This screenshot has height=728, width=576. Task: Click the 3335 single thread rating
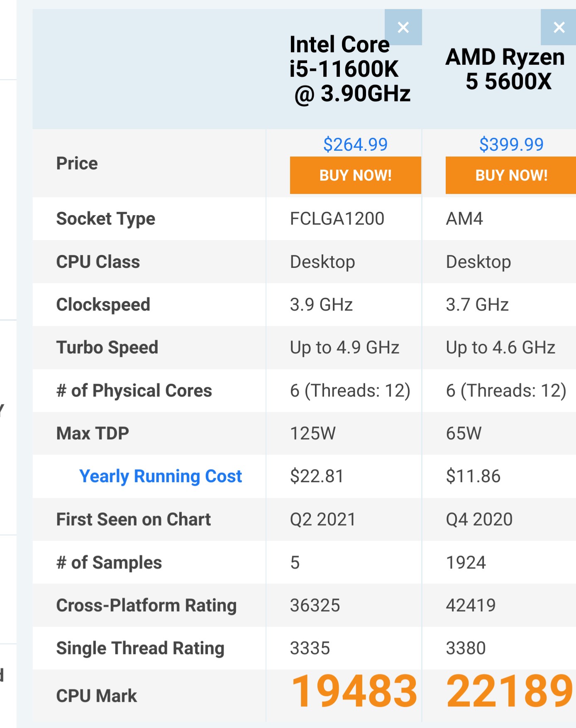click(310, 648)
